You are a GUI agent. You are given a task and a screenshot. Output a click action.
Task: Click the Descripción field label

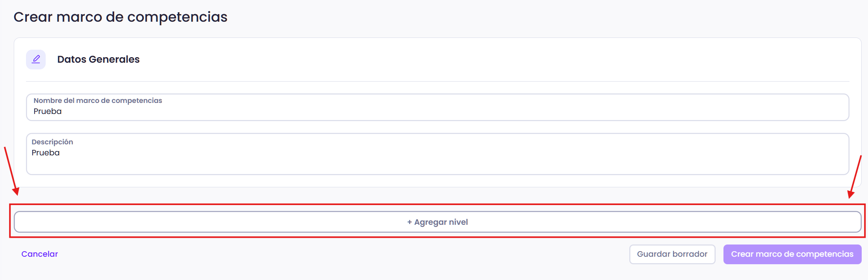[52, 142]
